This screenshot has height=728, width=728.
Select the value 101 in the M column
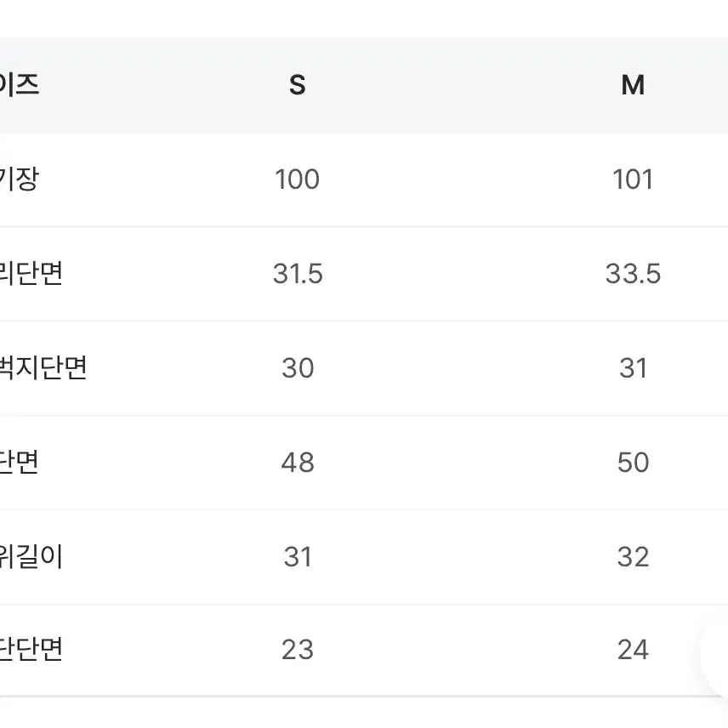633,179
